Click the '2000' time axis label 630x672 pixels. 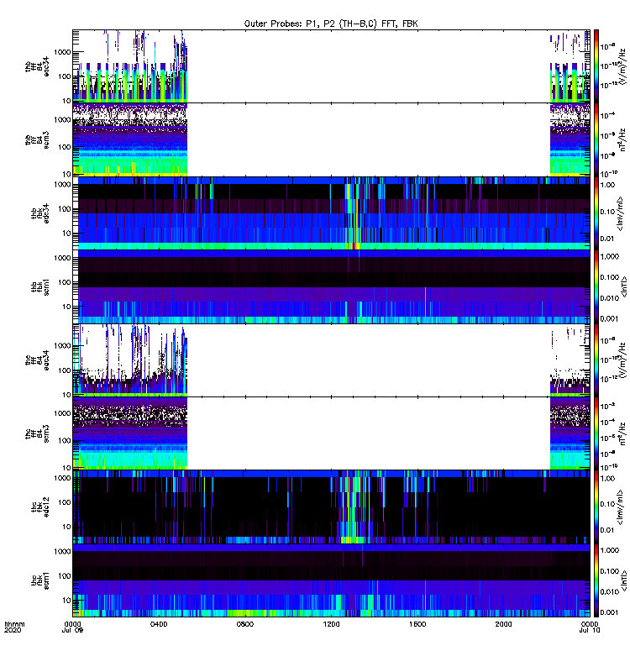point(503,624)
